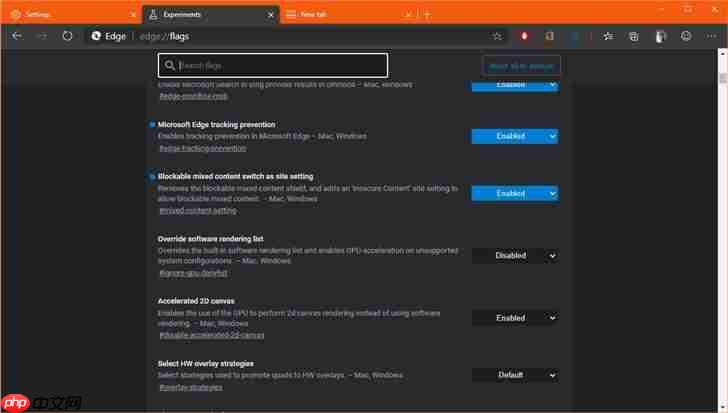Open the Accelerated 2D canvas dropdown

[515, 318]
